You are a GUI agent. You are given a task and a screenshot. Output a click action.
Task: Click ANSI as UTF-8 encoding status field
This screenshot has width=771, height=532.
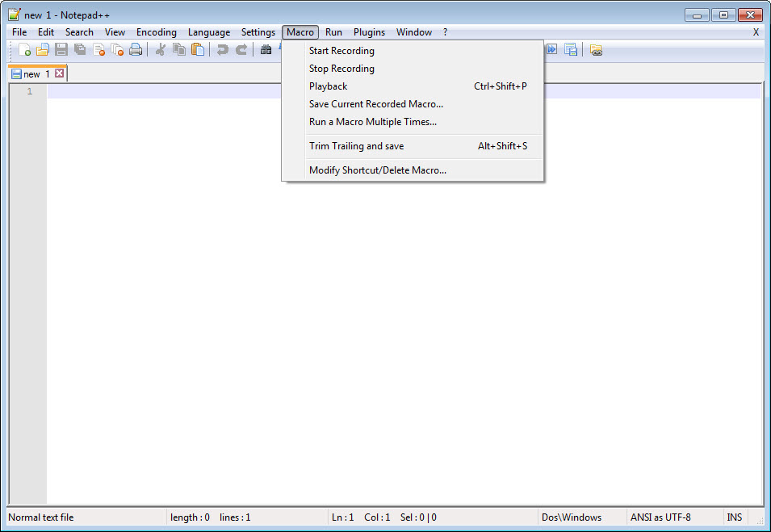[661, 517]
